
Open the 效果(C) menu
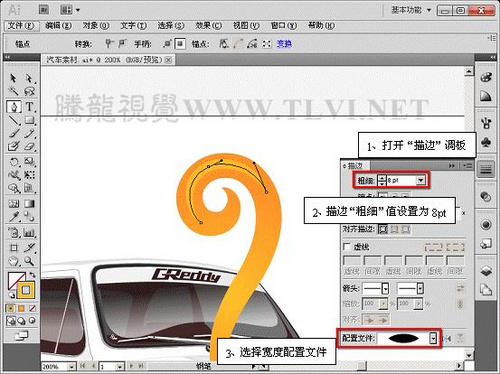208,26
